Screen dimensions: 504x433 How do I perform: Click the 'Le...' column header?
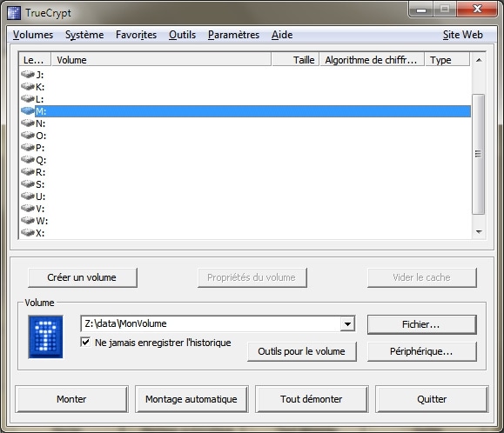(x=35, y=60)
